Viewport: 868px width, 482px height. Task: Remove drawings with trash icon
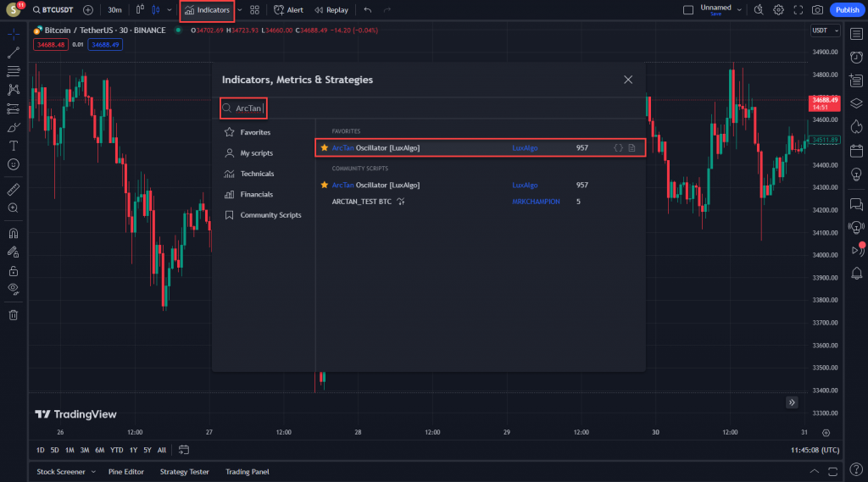coord(14,315)
